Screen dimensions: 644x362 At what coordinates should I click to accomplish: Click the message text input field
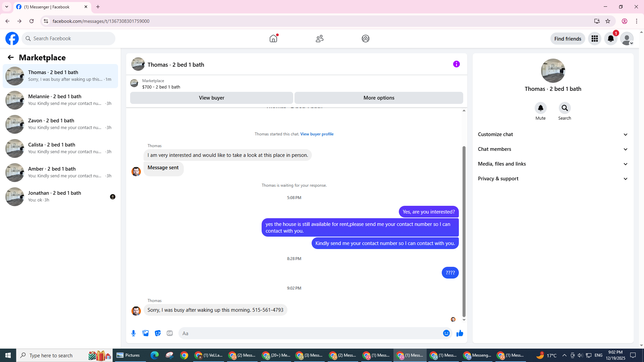tap(310, 333)
